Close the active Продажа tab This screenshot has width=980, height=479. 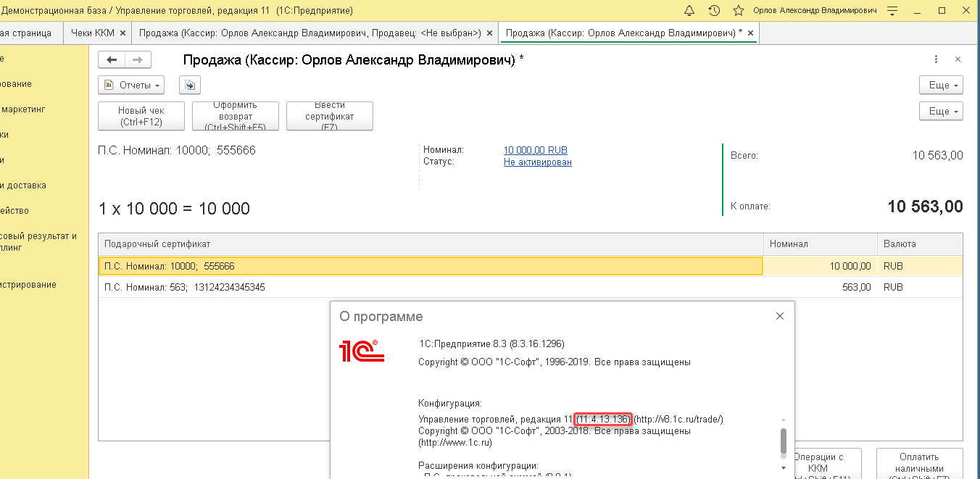point(750,33)
